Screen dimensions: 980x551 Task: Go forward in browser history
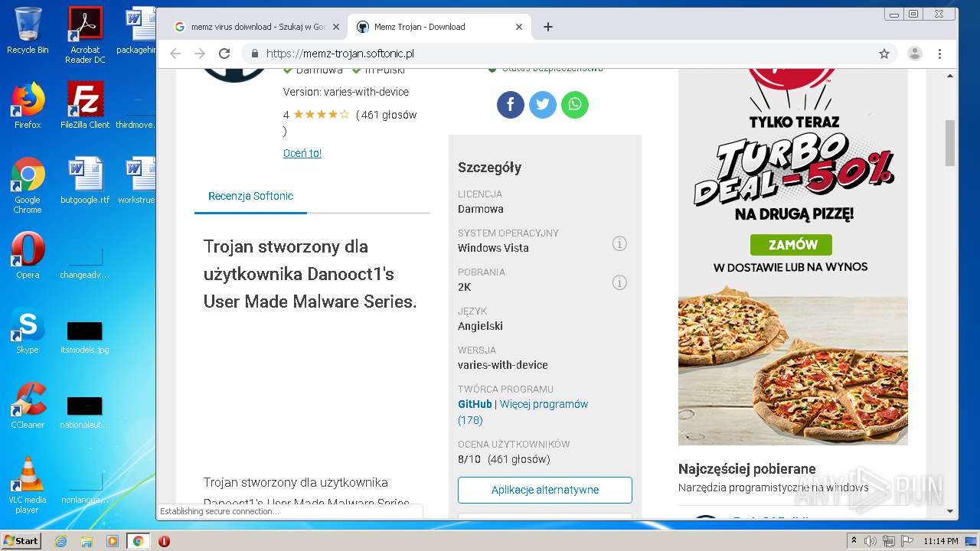(200, 54)
